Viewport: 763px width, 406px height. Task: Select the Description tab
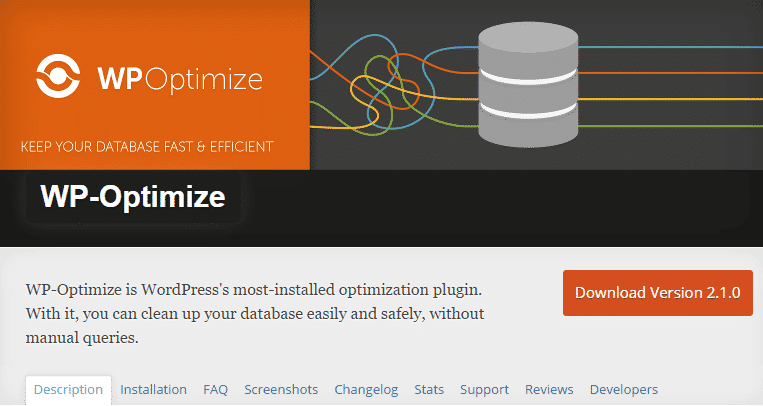(x=68, y=390)
